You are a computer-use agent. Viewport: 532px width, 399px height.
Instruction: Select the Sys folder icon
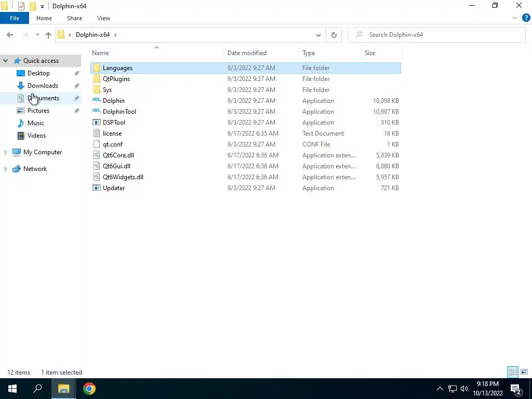click(x=97, y=89)
